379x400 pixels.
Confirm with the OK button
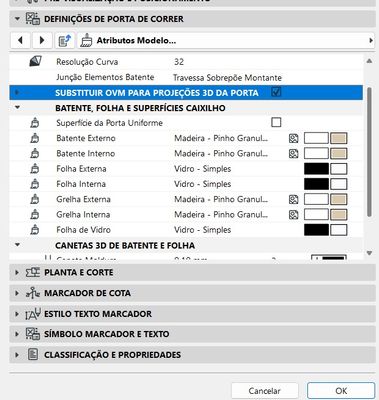[x=341, y=391]
